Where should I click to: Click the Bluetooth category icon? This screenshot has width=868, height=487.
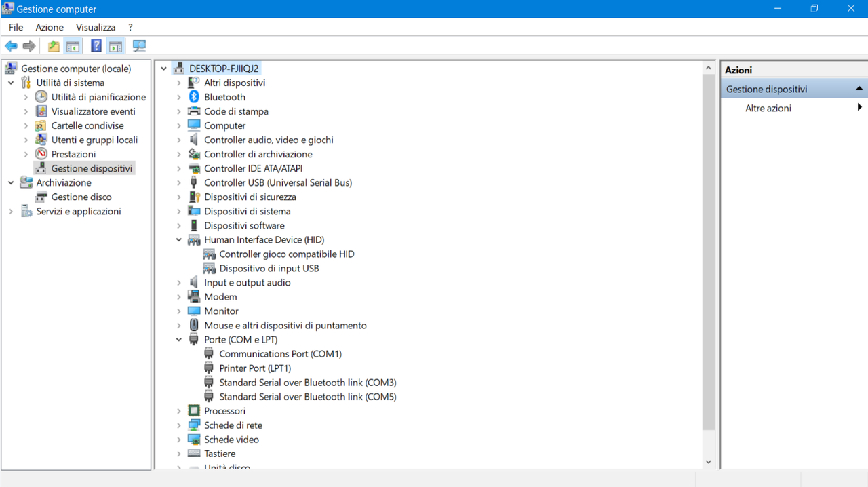pos(194,97)
